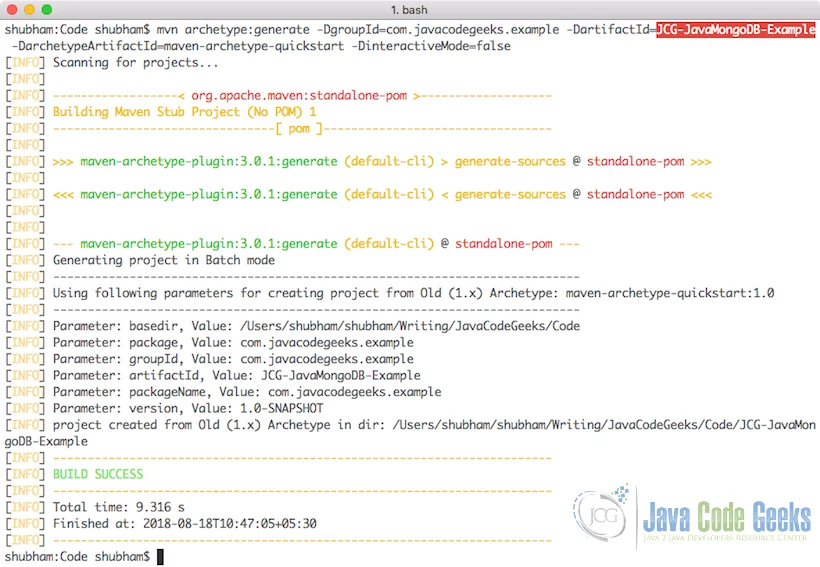Image resolution: width=820 pixels, height=567 pixels.
Task: Click the '[INFO]' tag beside 'BUILD SUCCESS'
Action: (x=25, y=474)
